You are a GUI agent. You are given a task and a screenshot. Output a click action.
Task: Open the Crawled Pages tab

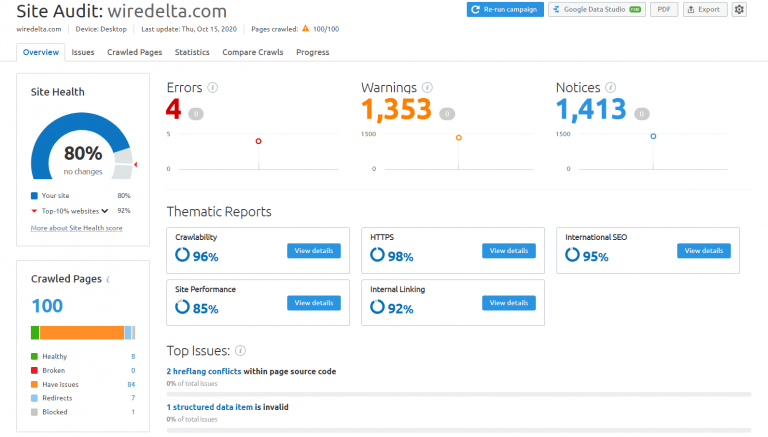coord(135,52)
